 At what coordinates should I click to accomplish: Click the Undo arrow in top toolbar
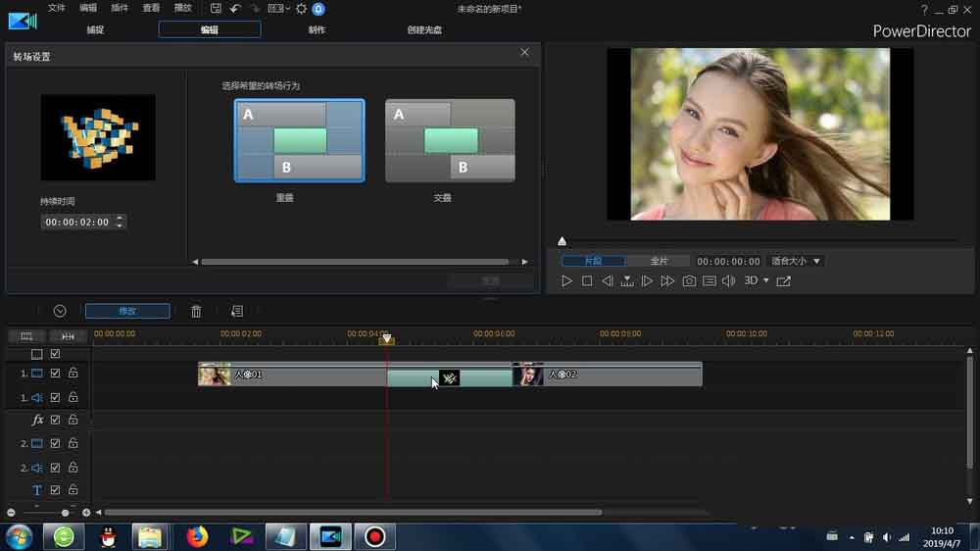coord(235,9)
